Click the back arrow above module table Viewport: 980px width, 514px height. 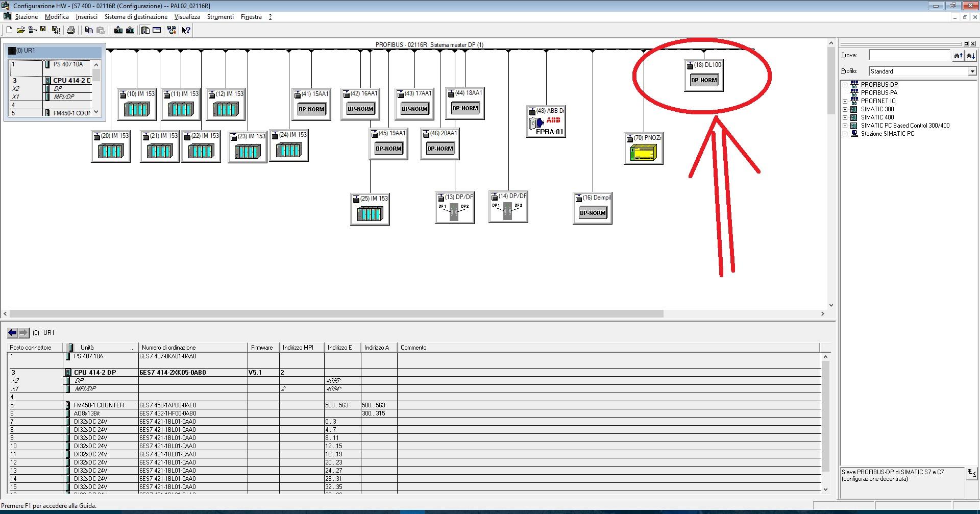(x=12, y=333)
